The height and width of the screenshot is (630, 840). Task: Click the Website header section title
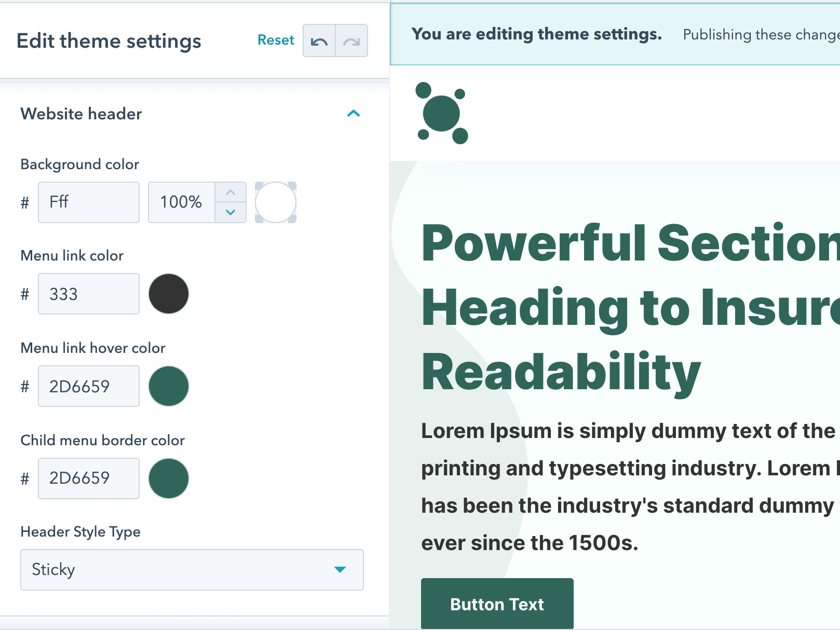coord(81,114)
